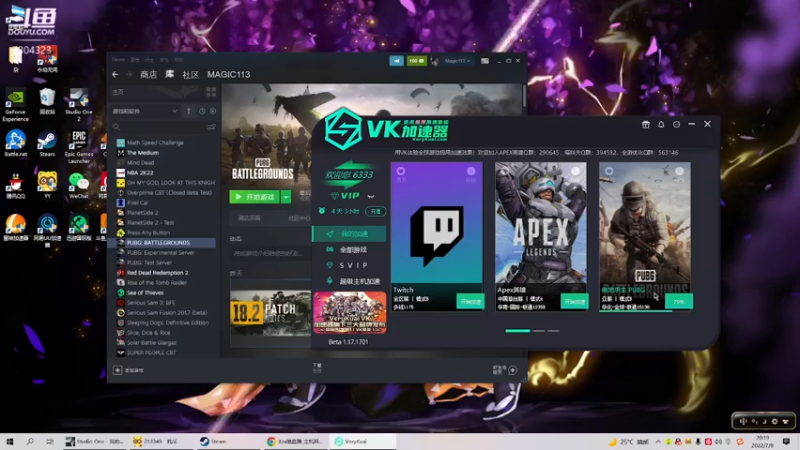Viewport: 800px width, 450px height.
Task: Switch to the Chrome taskbar item
Action: pos(296,441)
